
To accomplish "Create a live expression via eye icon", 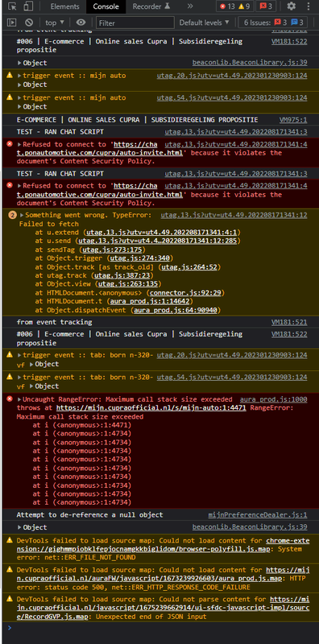I will click(x=81, y=23).
